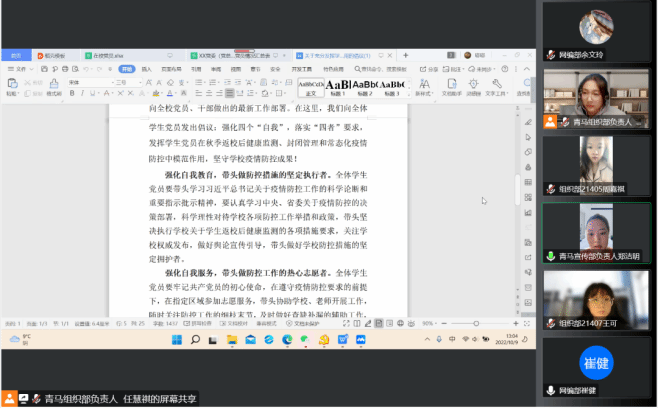658x409 pixels.
Task: Apply the Normal body text style
Action: 311,88
